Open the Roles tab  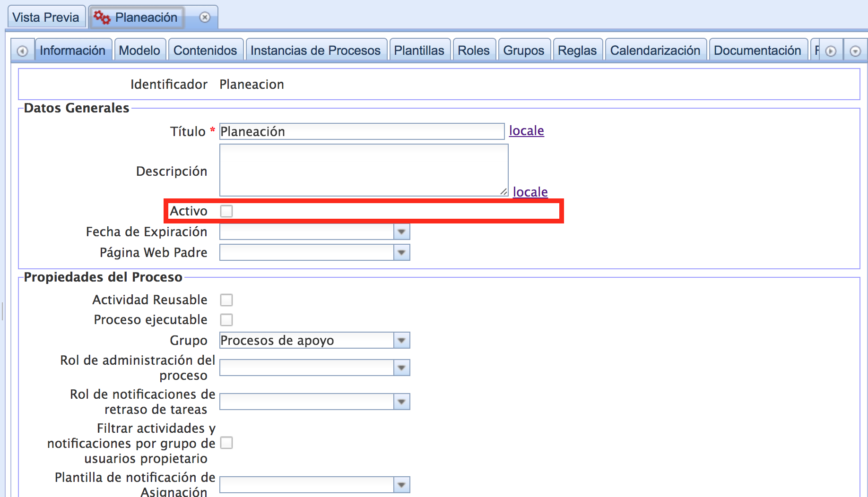tap(474, 50)
